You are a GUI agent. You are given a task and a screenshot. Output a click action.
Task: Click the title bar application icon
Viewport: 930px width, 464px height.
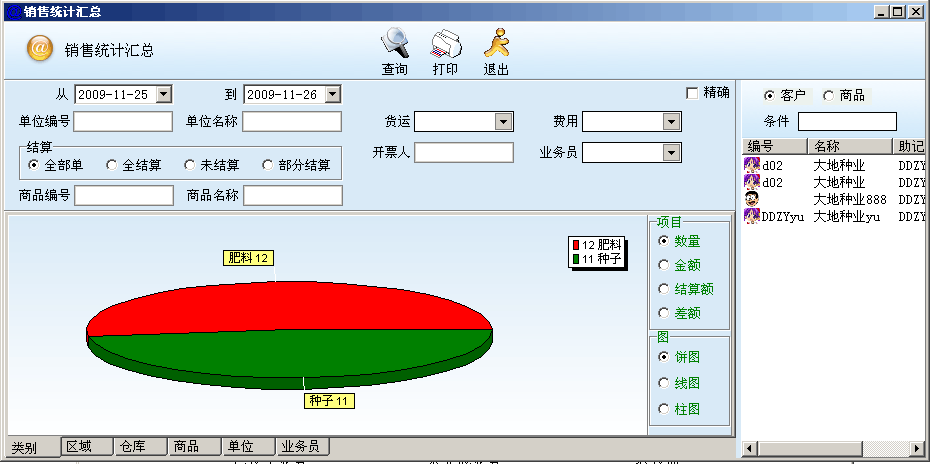pyautogui.click(x=14, y=11)
